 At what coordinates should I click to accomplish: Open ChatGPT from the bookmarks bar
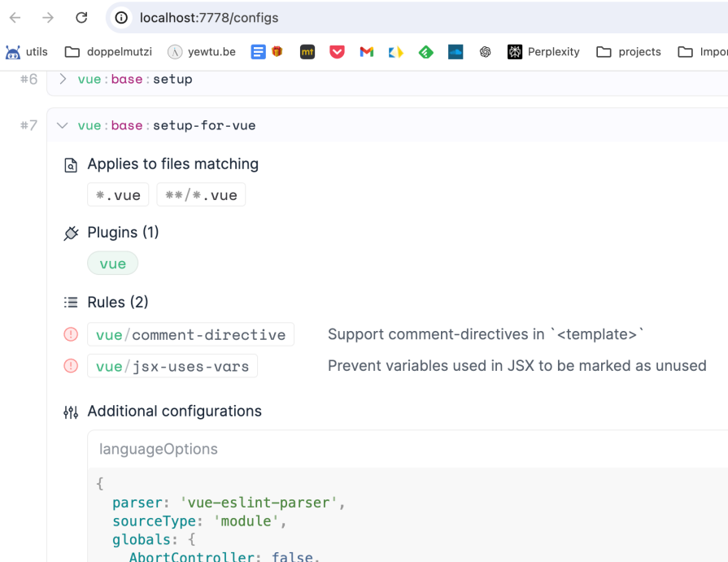(486, 50)
